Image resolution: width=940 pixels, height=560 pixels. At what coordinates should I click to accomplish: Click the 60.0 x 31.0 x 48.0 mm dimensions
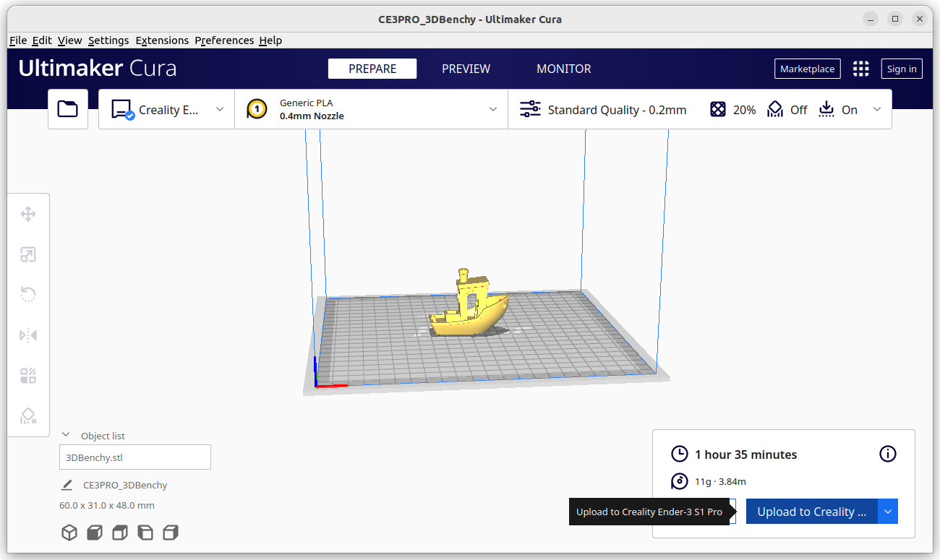[107, 505]
